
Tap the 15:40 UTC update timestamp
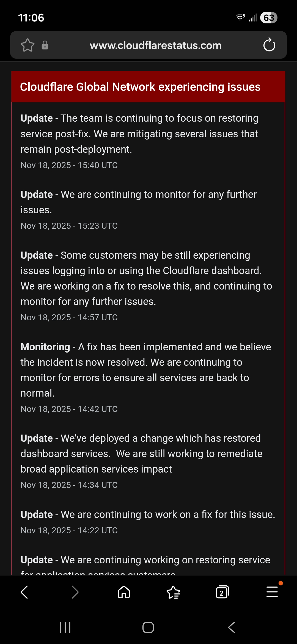coord(69,165)
